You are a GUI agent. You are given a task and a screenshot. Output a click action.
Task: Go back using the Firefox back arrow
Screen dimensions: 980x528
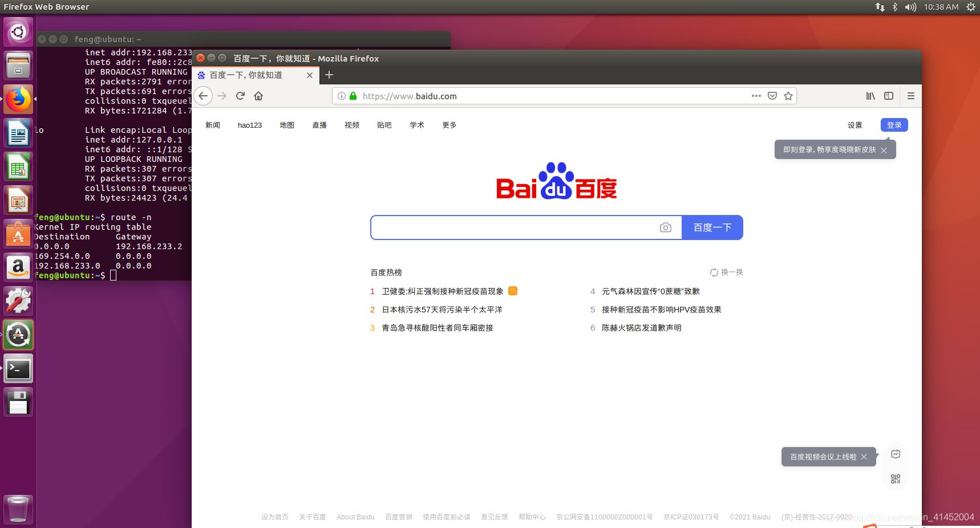[x=203, y=96]
